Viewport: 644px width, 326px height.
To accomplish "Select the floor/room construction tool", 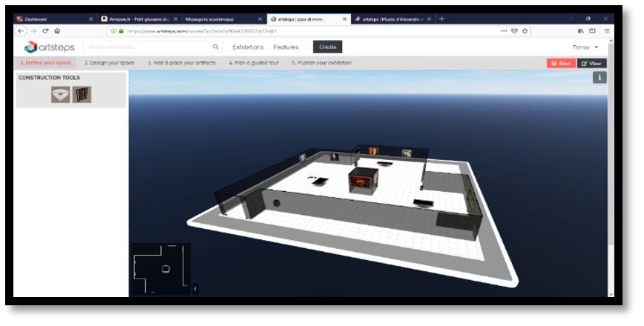I will pos(60,94).
